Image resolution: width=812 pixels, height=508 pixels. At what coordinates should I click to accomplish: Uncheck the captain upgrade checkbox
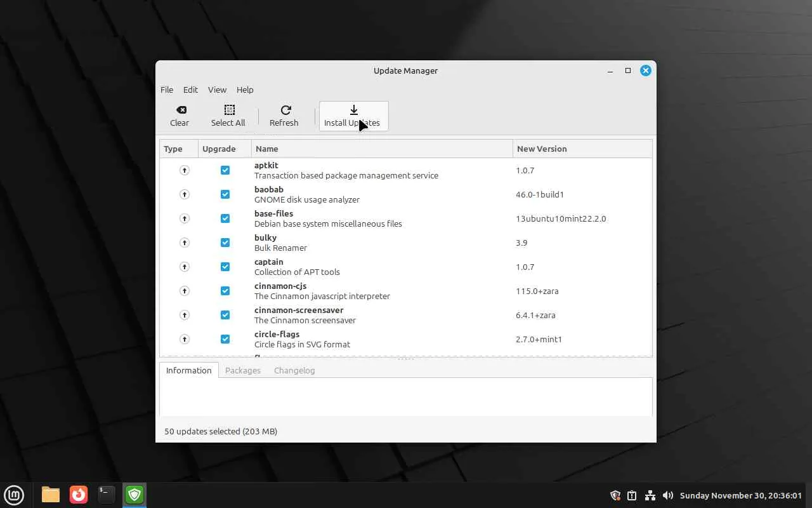[225, 267]
